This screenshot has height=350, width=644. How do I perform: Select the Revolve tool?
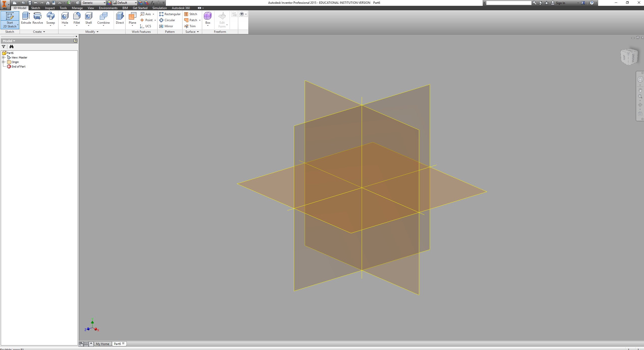point(38,16)
